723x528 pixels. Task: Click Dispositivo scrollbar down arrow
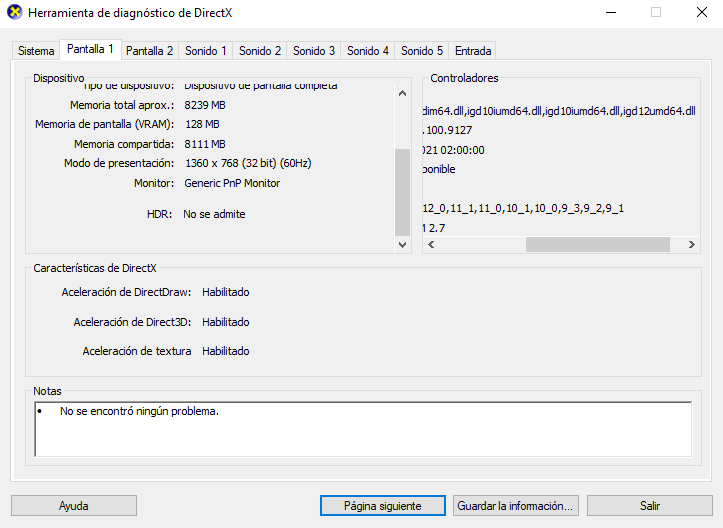point(403,244)
